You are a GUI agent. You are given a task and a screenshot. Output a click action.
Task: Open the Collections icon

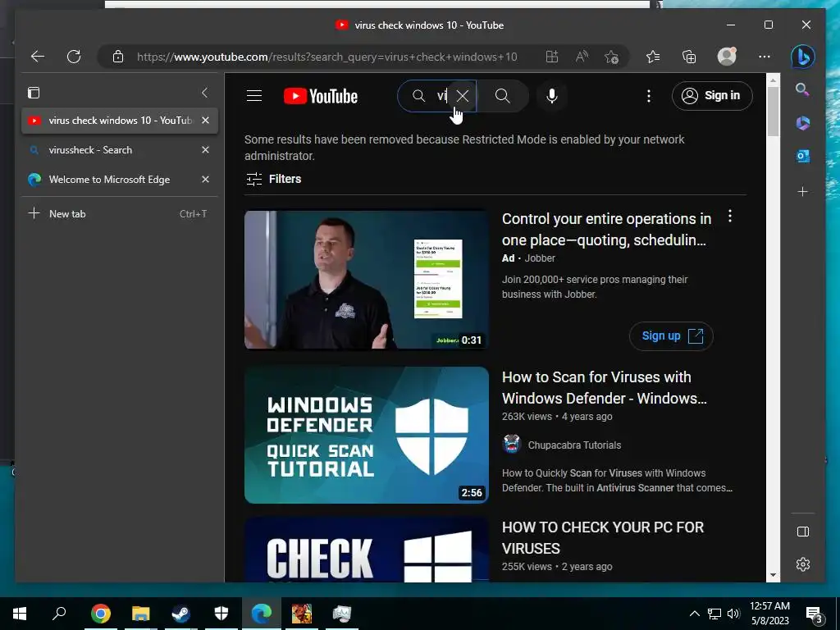(x=689, y=57)
